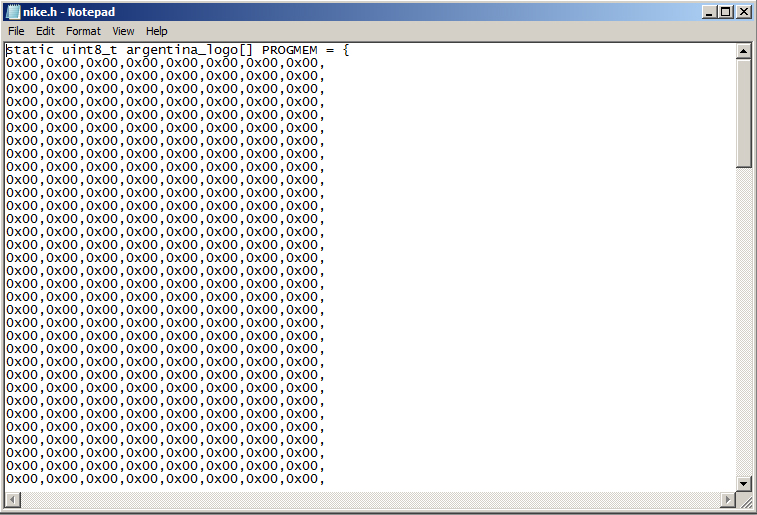Click the horizontal scrollbar right arrow
This screenshot has width=757, height=515.
click(728, 500)
